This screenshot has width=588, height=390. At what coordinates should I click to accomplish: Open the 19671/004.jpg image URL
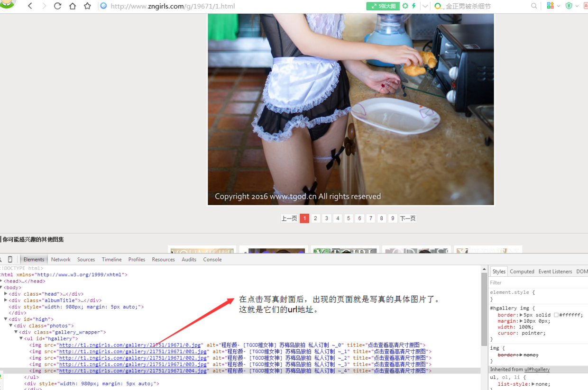(x=132, y=371)
